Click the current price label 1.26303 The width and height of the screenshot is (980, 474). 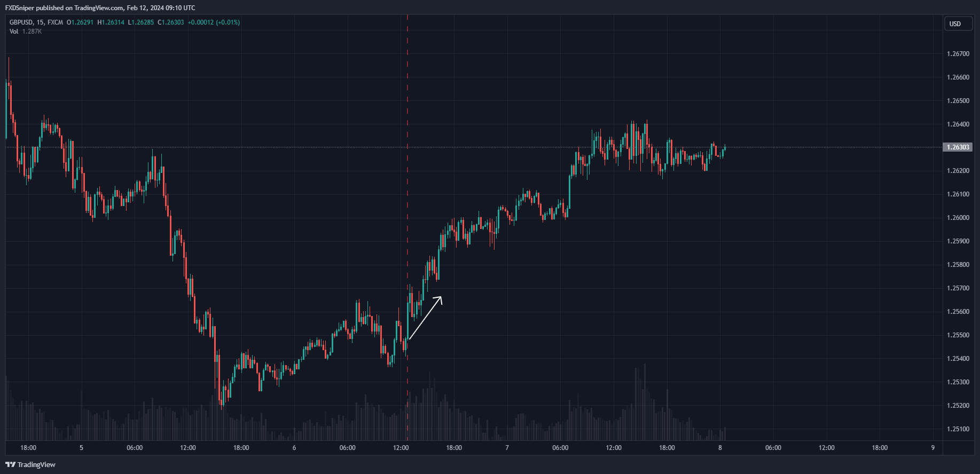958,147
